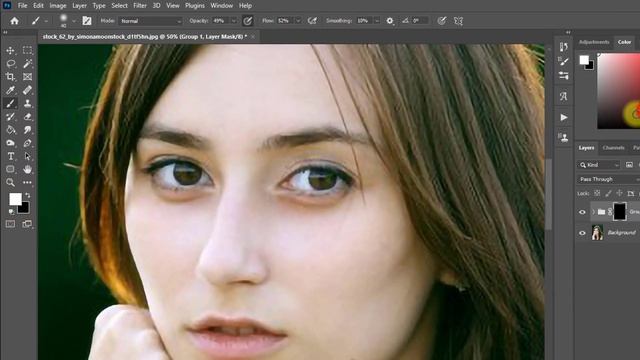Swap foreground and background colors
The image size is (640, 360).
27,195
